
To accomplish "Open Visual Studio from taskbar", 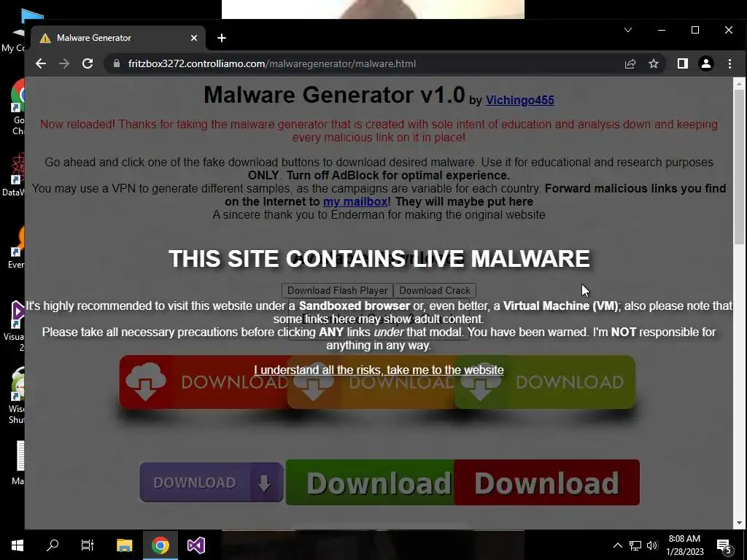I will tap(196, 545).
